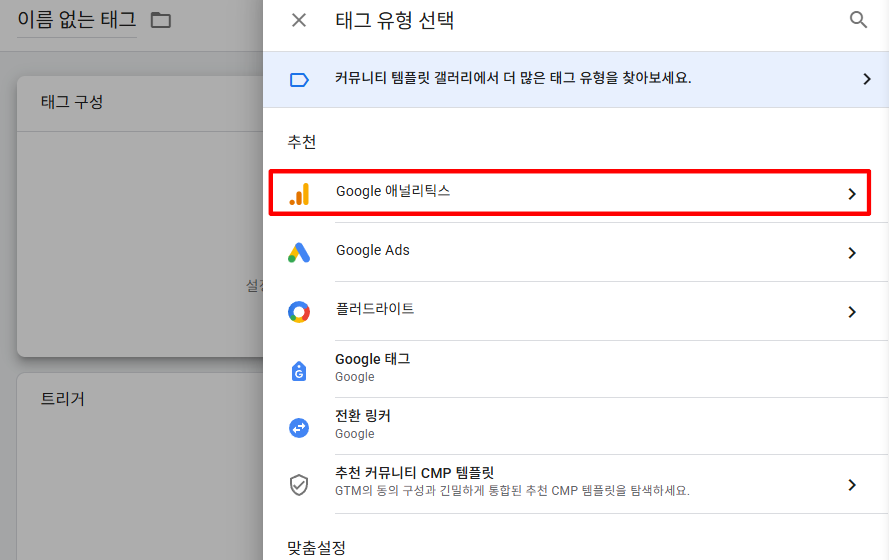Click the Google Ads logo icon
The width and height of the screenshot is (889, 560).
point(299,253)
